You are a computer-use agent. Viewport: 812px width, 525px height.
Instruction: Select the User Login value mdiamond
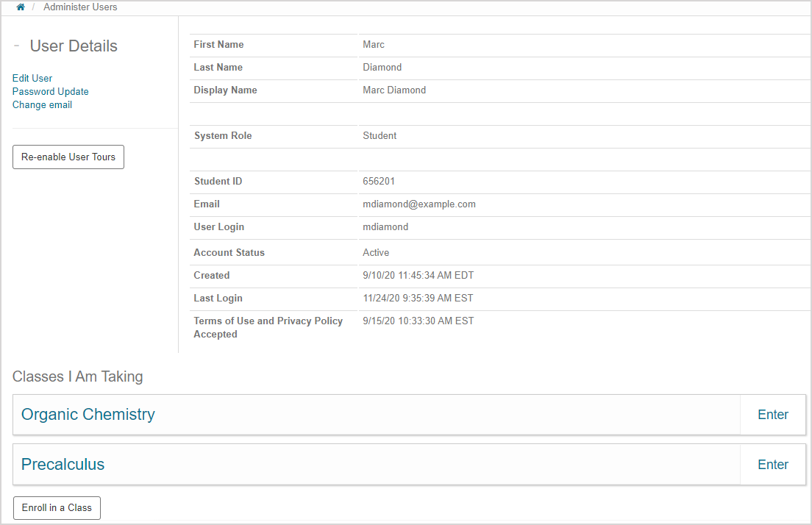tap(385, 226)
